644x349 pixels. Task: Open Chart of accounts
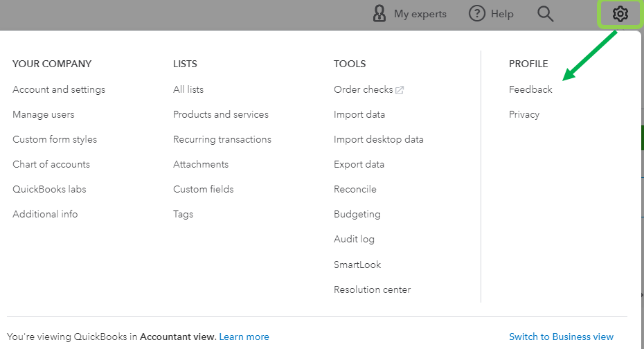pos(51,164)
